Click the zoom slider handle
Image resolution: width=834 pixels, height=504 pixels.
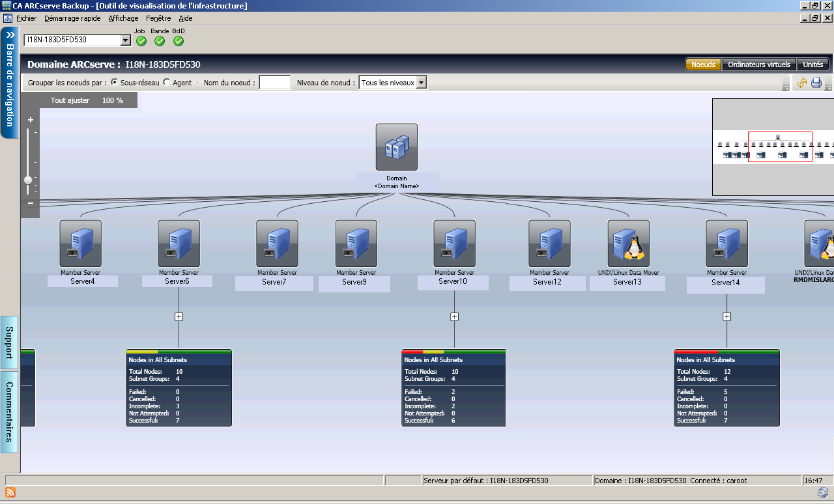coord(28,180)
